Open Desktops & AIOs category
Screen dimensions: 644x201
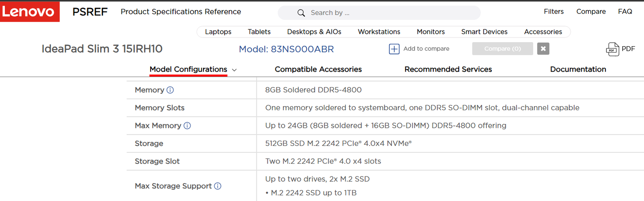[x=314, y=32]
